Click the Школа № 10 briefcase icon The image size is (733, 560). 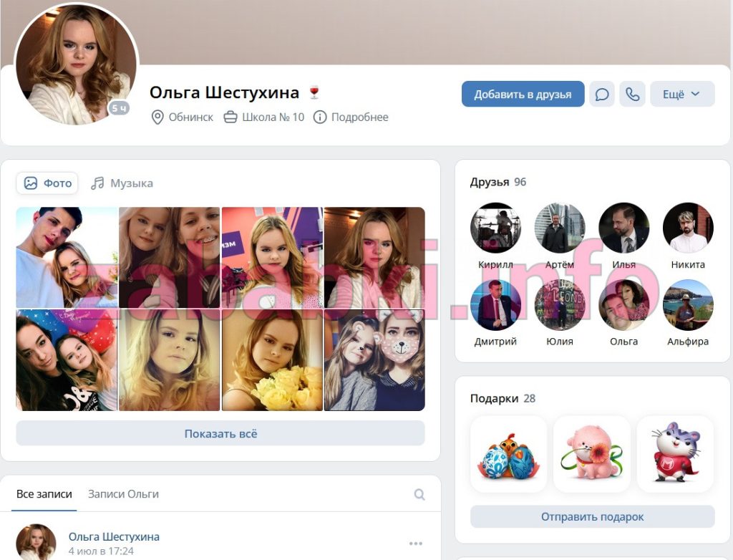[230, 117]
